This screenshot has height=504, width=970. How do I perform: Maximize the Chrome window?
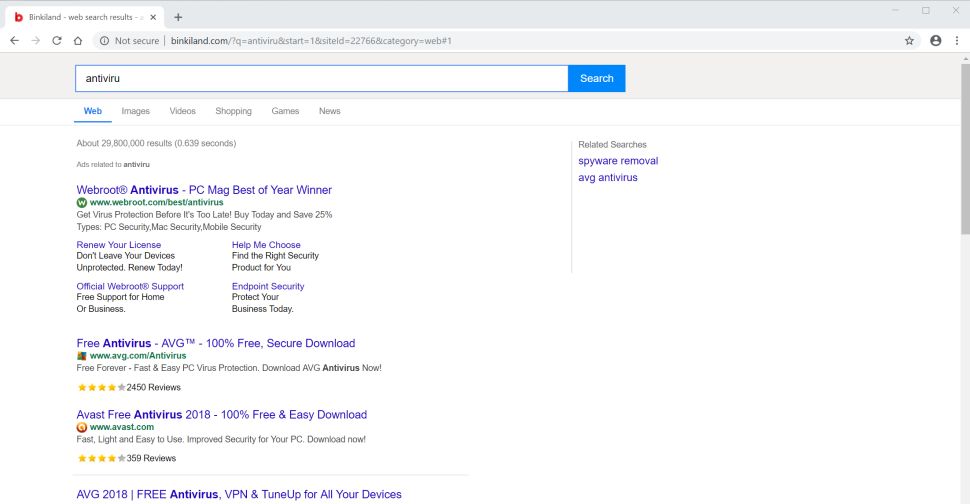[x=925, y=11]
